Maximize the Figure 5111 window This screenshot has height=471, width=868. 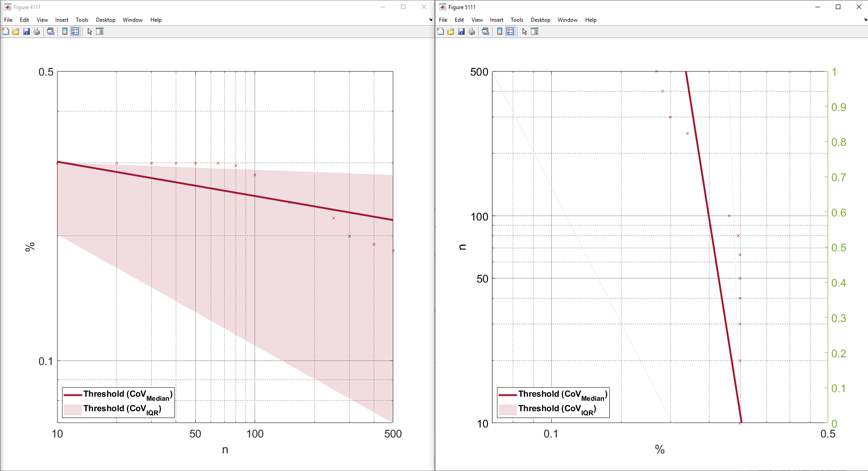[838, 7]
